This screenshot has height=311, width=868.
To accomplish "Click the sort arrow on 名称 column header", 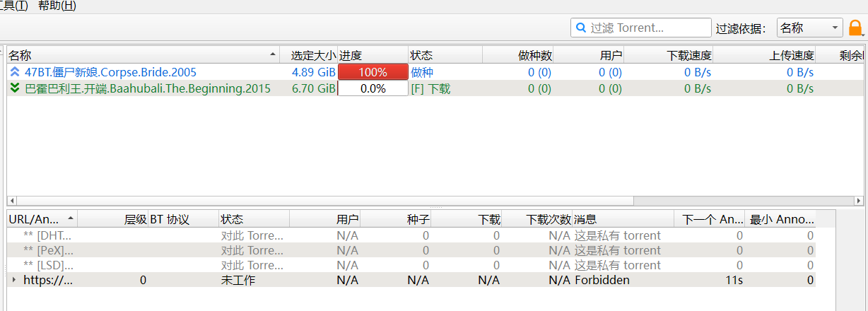I will tap(273, 55).
